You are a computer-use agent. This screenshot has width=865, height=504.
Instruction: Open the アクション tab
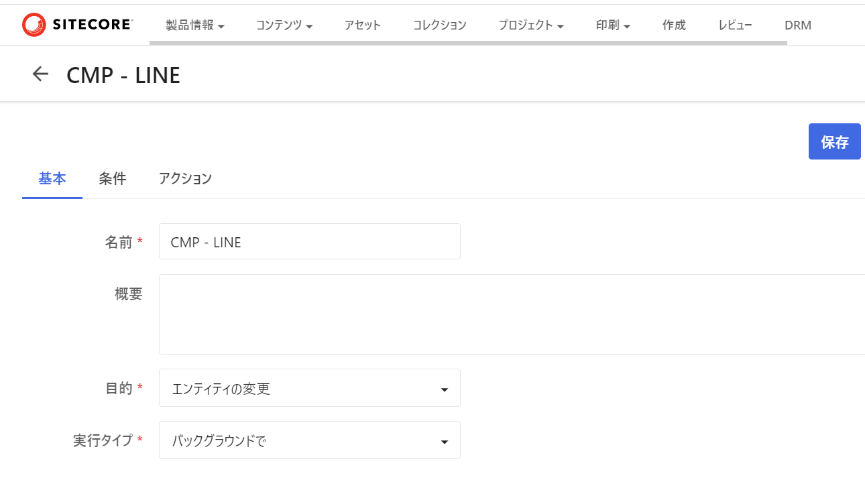(x=185, y=178)
